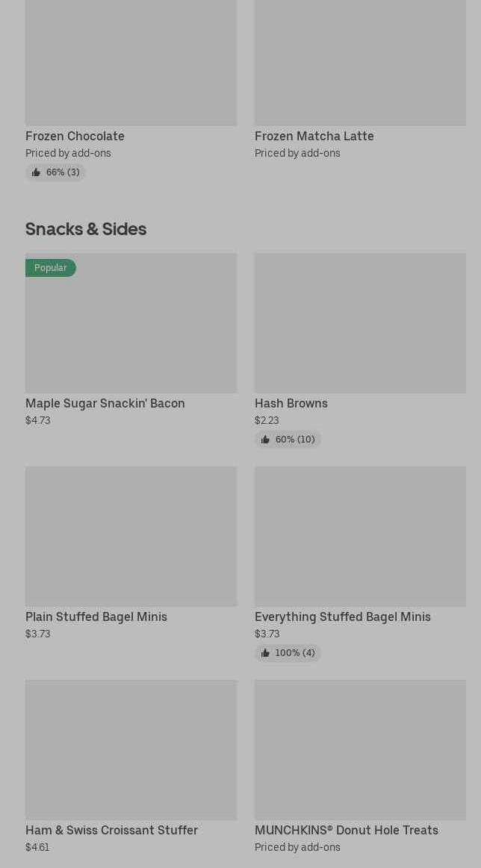The height and width of the screenshot is (868, 481).
Task: Click the Everything Stuffed Bagel Minis name
Action: tap(343, 616)
